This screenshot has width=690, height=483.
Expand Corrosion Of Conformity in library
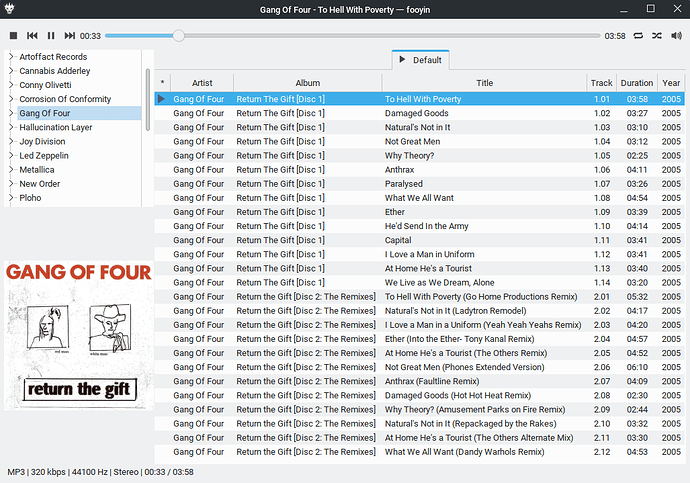tap(11, 99)
